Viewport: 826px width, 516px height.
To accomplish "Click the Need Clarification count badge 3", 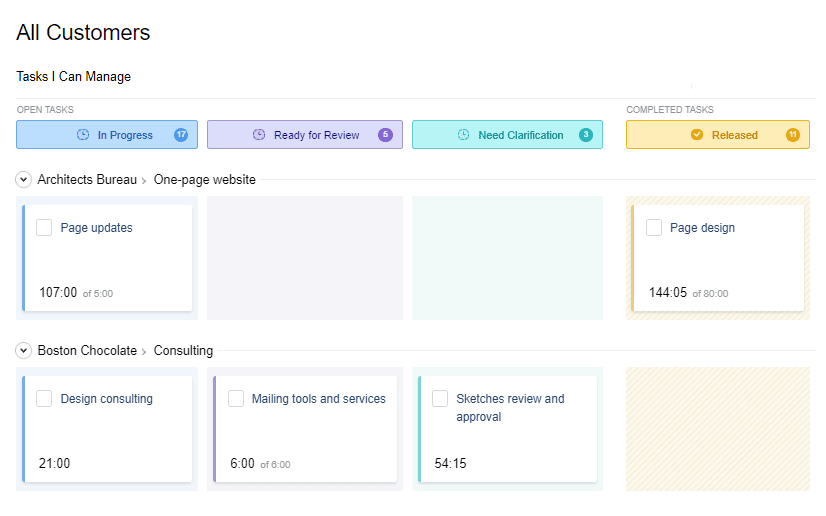I will (x=586, y=135).
